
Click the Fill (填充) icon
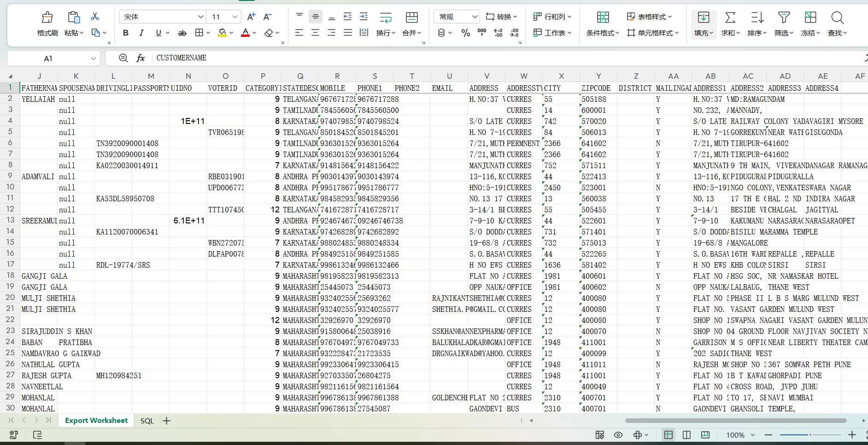(704, 18)
